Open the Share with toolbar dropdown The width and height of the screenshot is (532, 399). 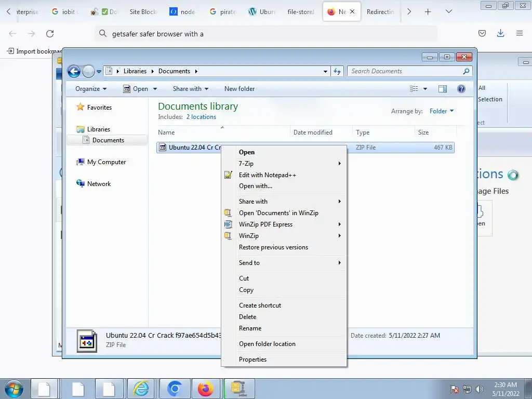(190, 89)
